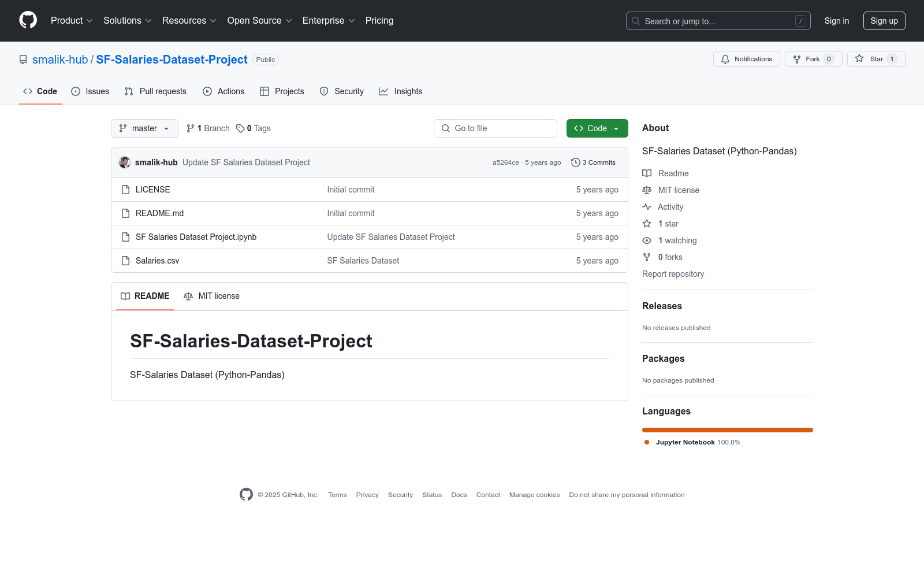The height and width of the screenshot is (578, 924).
Task: Click the slash shortcut key icon in search bar
Action: pos(800,21)
